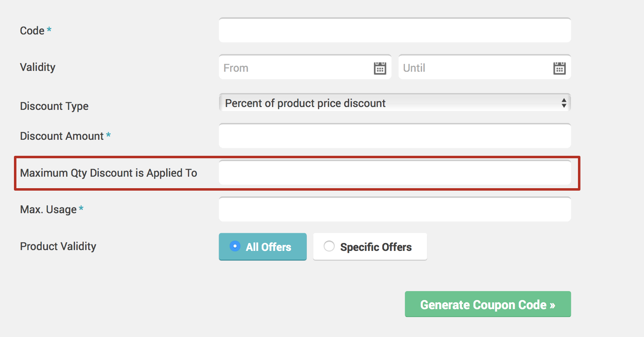
Task: Open the calendar picker in the Until field
Action: [560, 68]
